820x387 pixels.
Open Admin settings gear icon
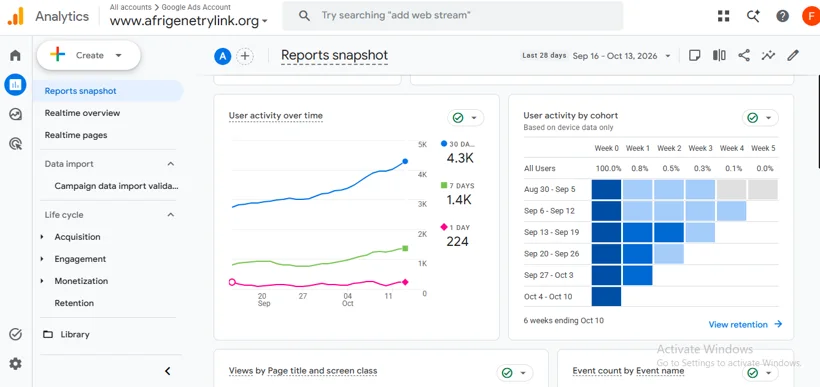point(15,363)
